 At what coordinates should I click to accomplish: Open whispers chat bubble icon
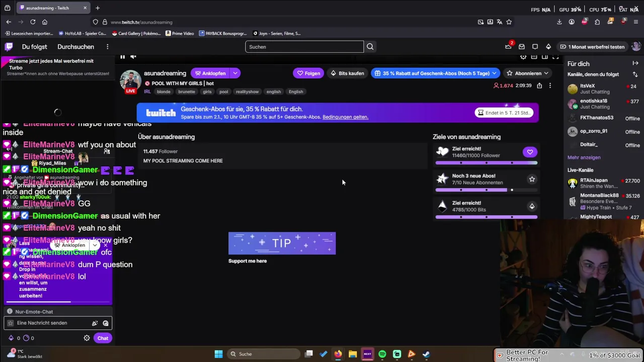pyautogui.click(x=535, y=47)
